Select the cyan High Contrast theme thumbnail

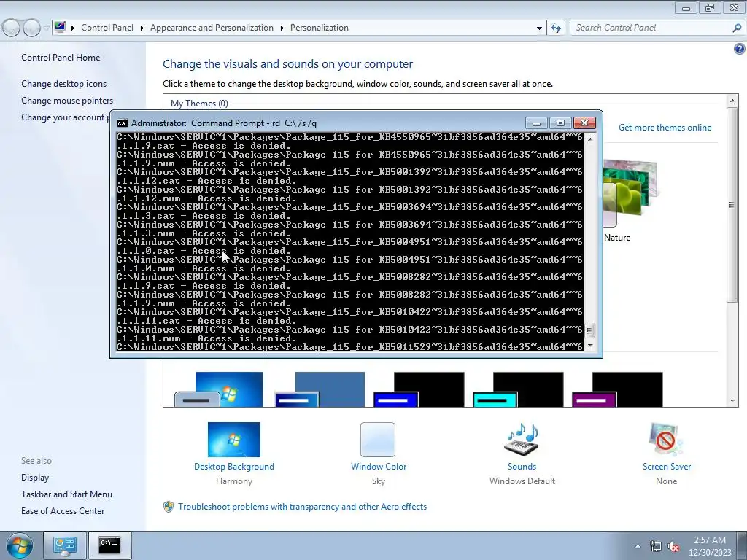(x=519, y=389)
